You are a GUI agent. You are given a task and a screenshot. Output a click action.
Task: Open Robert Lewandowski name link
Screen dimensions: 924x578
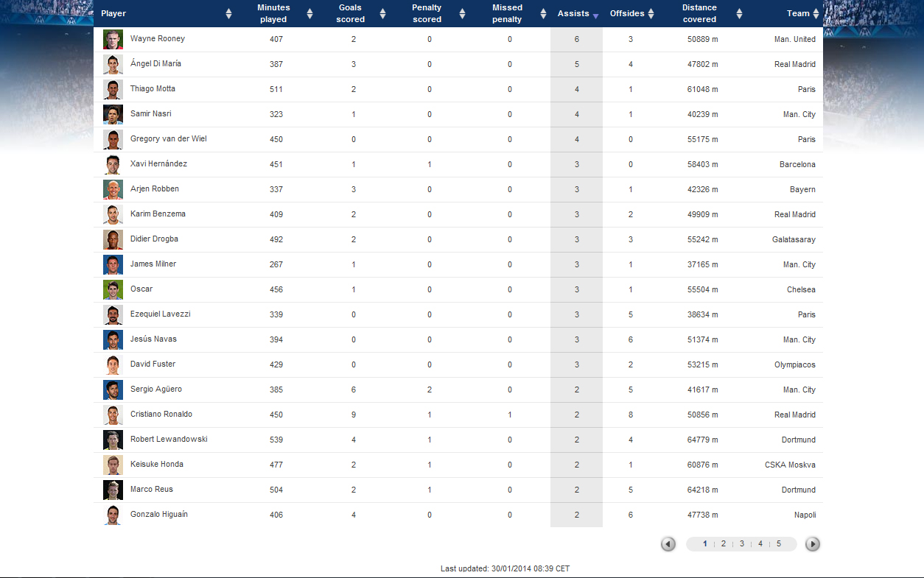(169, 439)
